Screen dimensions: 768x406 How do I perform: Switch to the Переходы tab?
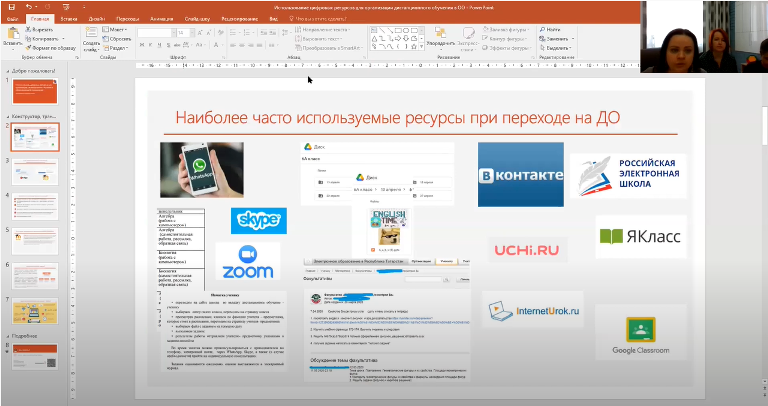(x=128, y=19)
